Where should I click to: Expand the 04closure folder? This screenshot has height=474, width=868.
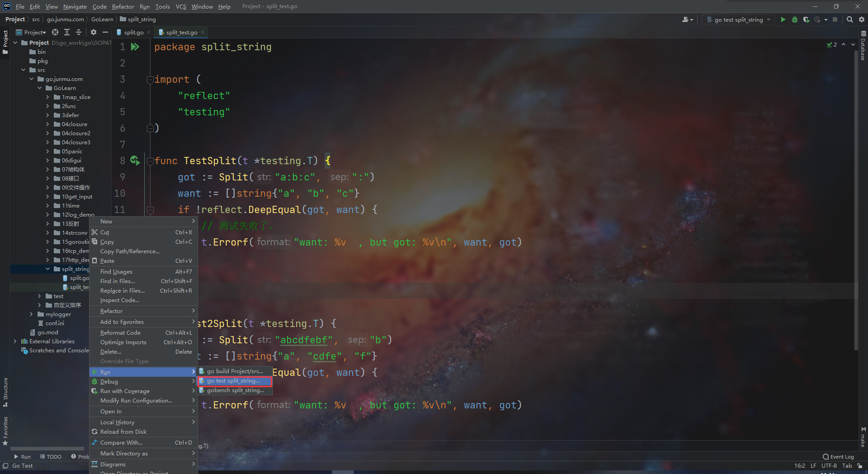tap(47, 124)
